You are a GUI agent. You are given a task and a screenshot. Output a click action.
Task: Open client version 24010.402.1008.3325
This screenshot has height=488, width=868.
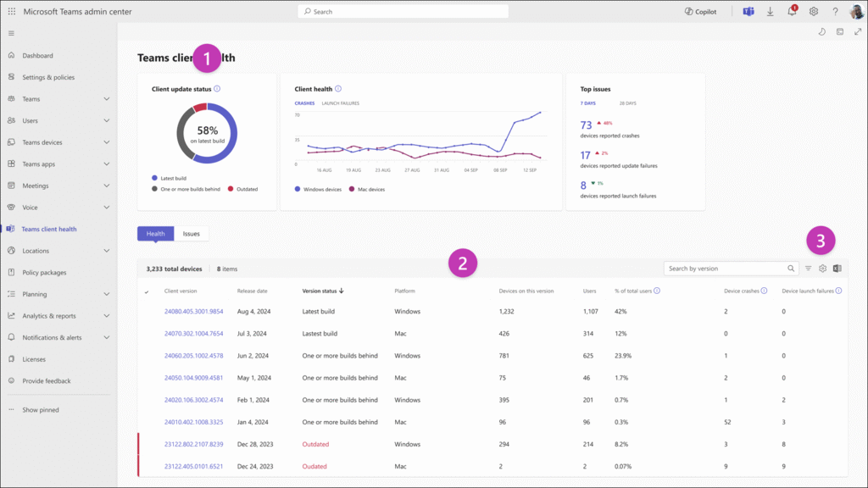194,422
